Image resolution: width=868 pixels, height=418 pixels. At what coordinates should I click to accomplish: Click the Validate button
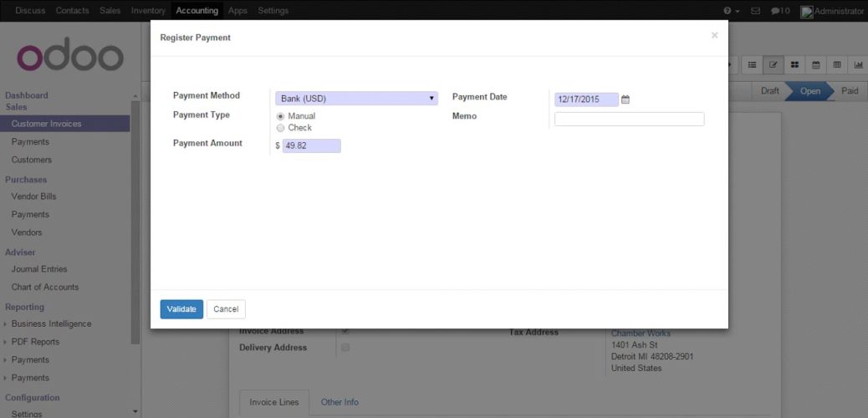click(x=181, y=309)
